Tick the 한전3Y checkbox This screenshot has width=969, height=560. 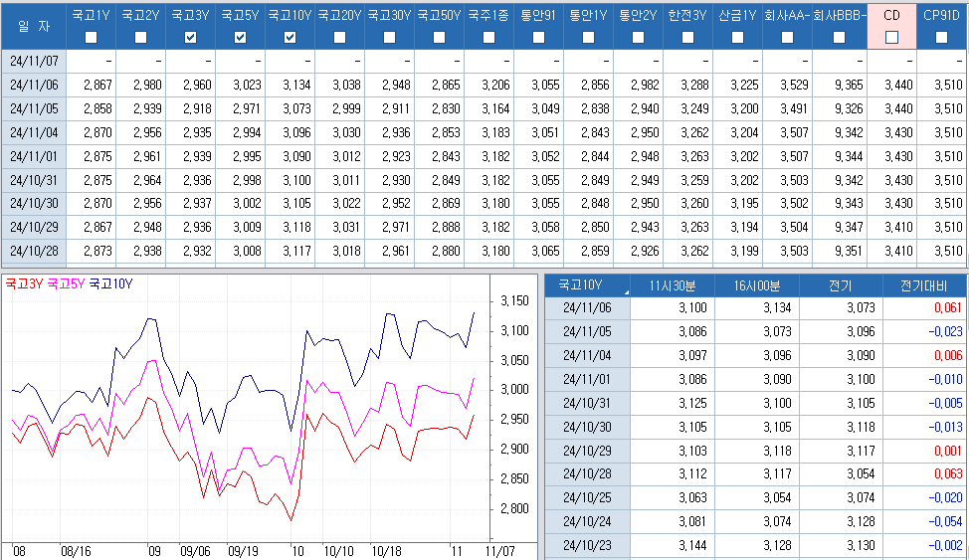687,37
